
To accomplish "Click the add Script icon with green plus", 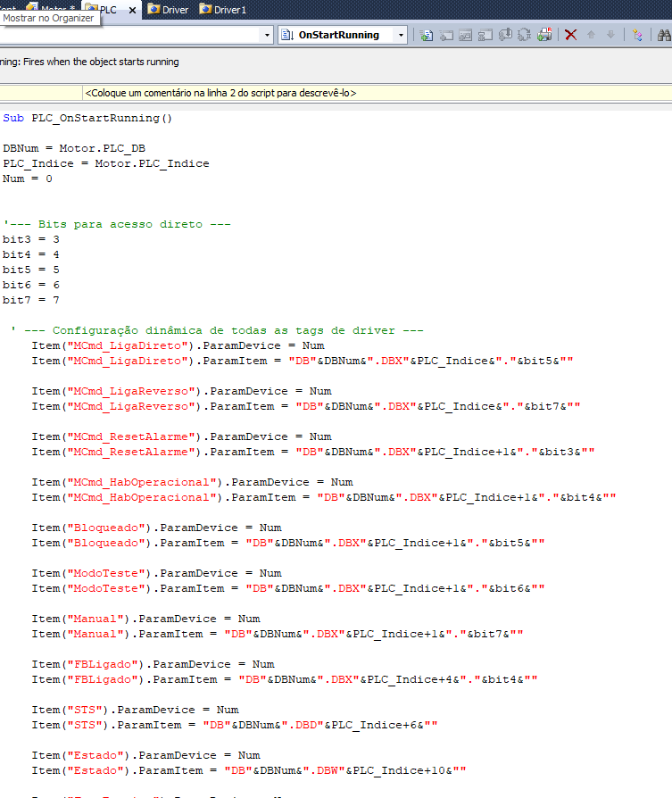I will pos(427,35).
